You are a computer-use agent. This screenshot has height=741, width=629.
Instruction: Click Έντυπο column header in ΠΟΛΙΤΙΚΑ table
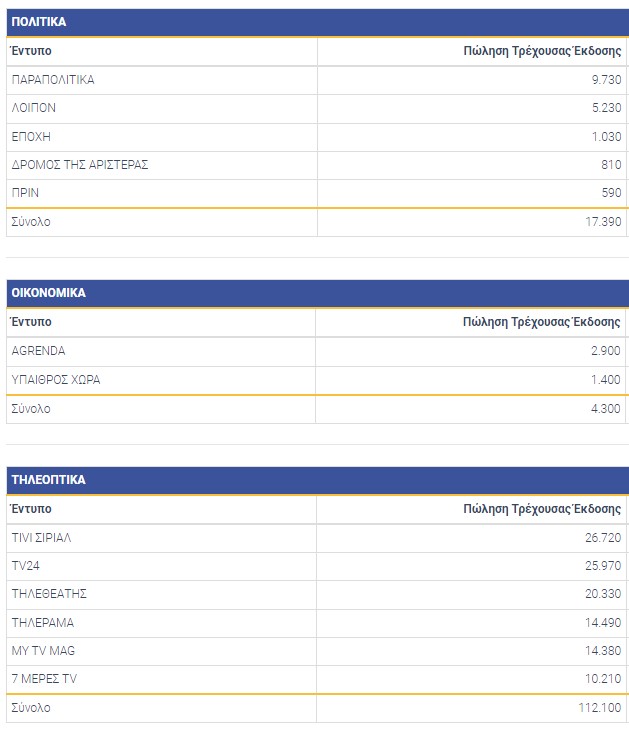31,50
